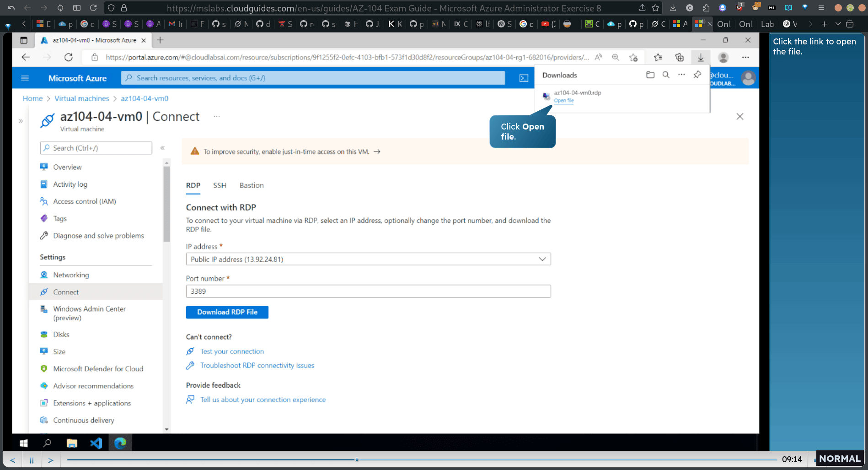Open Virtual machines breadcrumb link
This screenshot has width=868, height=470.
point(82,98)
